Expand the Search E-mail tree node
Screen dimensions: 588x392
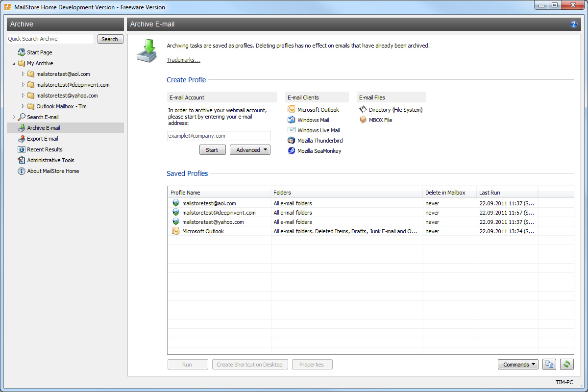point(14,117)
